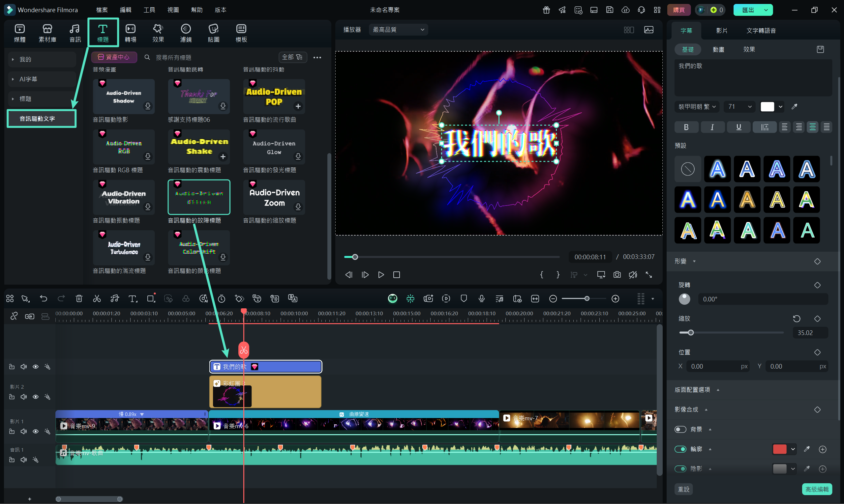The width and height of the screenshot is (844, 504).
Task: Toggle the 輪廓 outline switch
Action: coord(680,449)
